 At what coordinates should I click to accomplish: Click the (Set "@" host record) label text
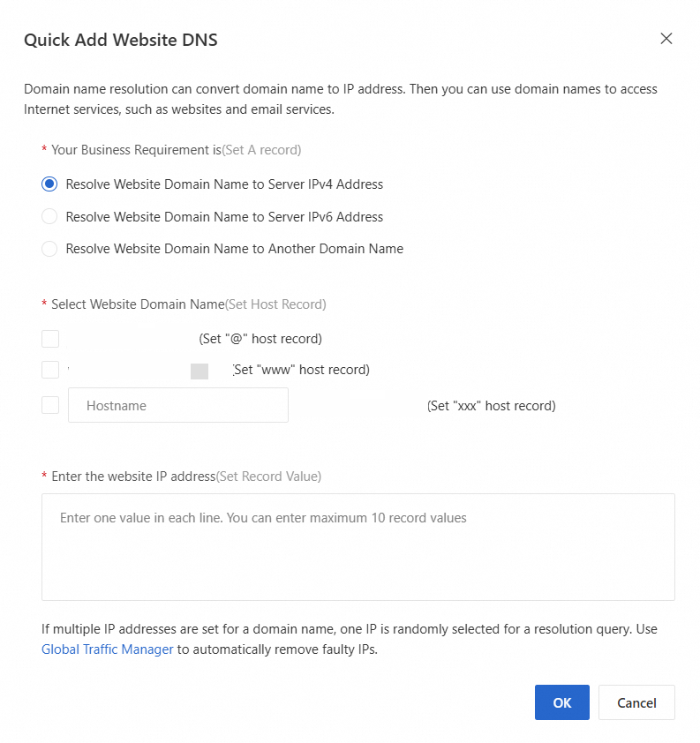[x=260, y=339]
